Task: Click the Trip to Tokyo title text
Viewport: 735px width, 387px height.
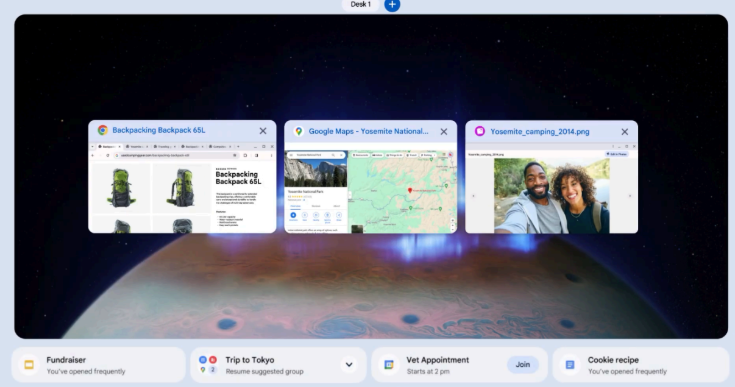Action: (x=250, y=360)
